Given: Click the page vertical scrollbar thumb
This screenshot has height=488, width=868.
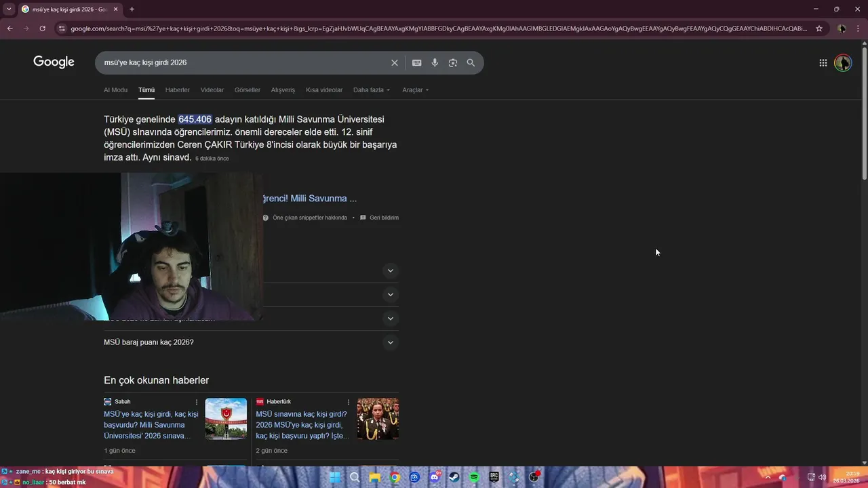Looking at the screenshot, I should click(x=864, y=113).
